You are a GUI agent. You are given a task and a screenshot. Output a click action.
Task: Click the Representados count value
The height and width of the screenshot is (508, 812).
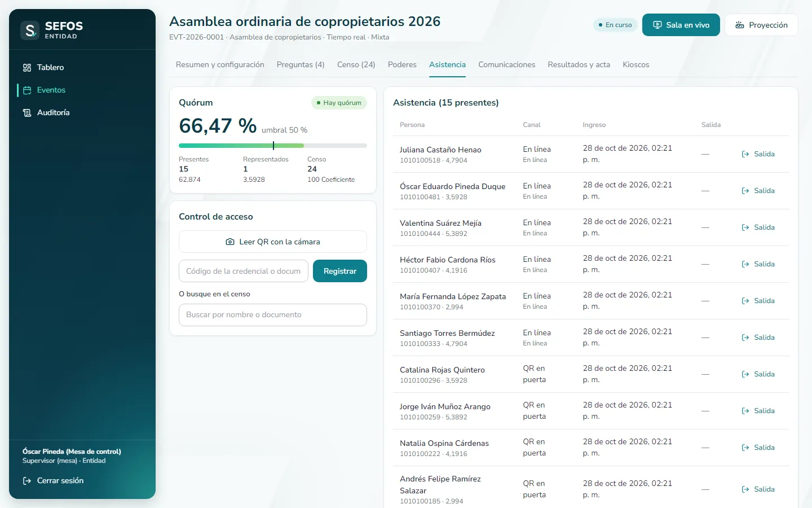tap(245, 169)
